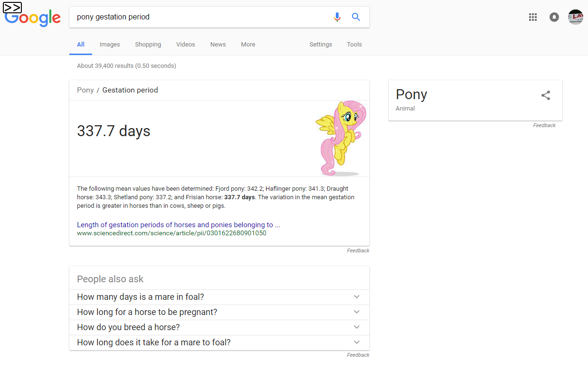Click the Google logo
588x370 pixels.
(32, 18)
